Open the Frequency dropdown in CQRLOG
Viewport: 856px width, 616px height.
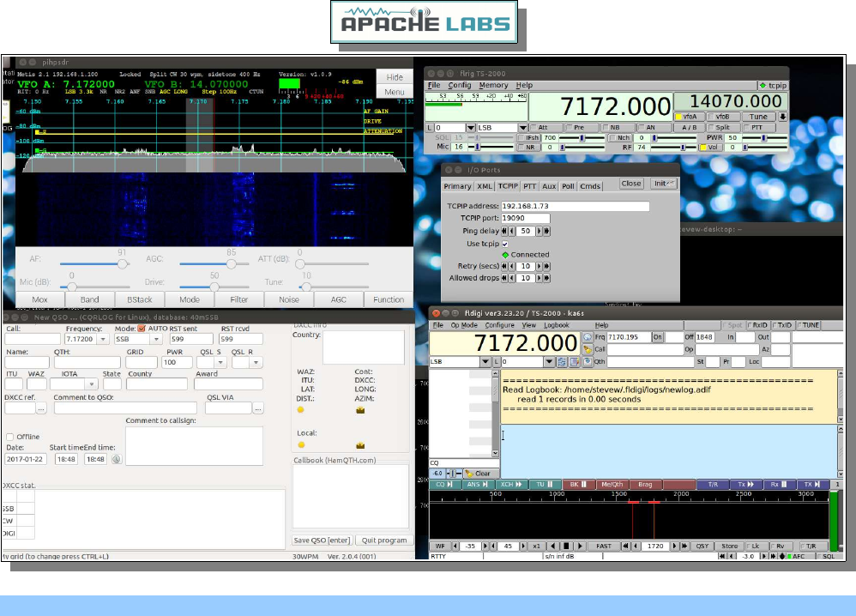coord(103,339)
